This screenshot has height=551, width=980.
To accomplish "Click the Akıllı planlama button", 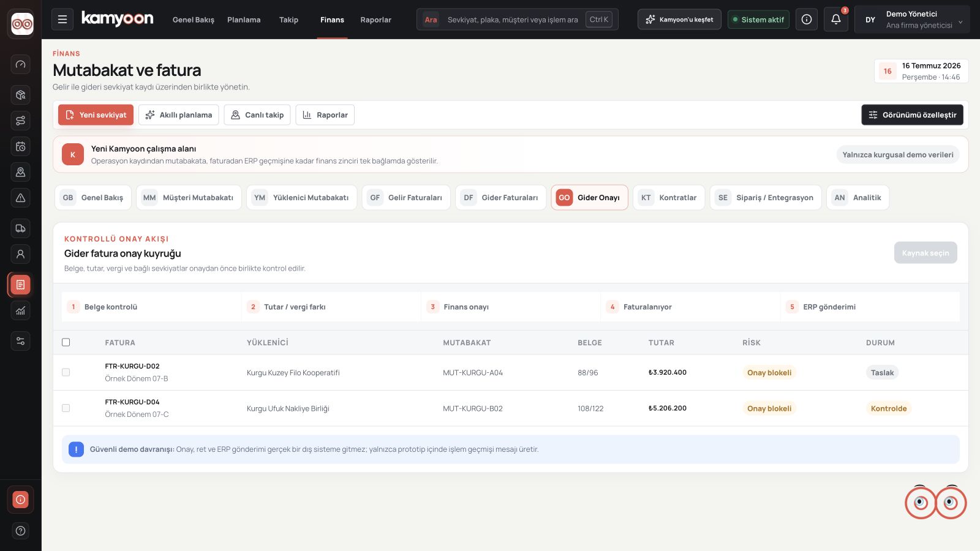I will click(x=178, y=115).
